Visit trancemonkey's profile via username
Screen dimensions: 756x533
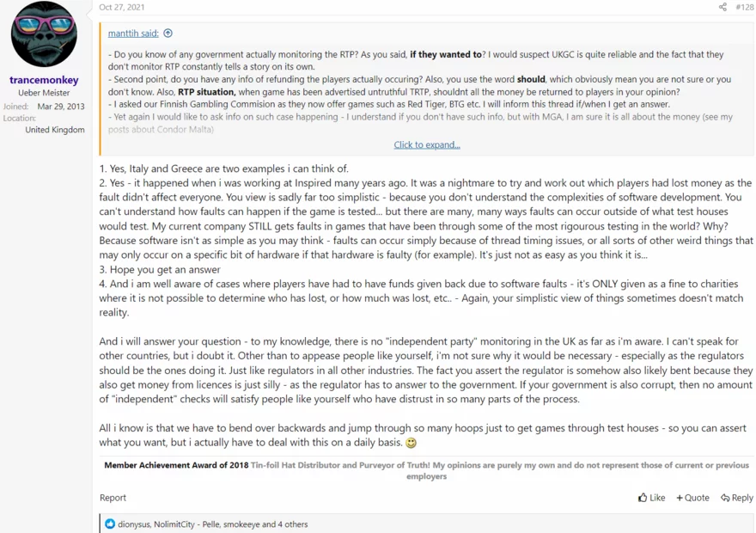44,80
